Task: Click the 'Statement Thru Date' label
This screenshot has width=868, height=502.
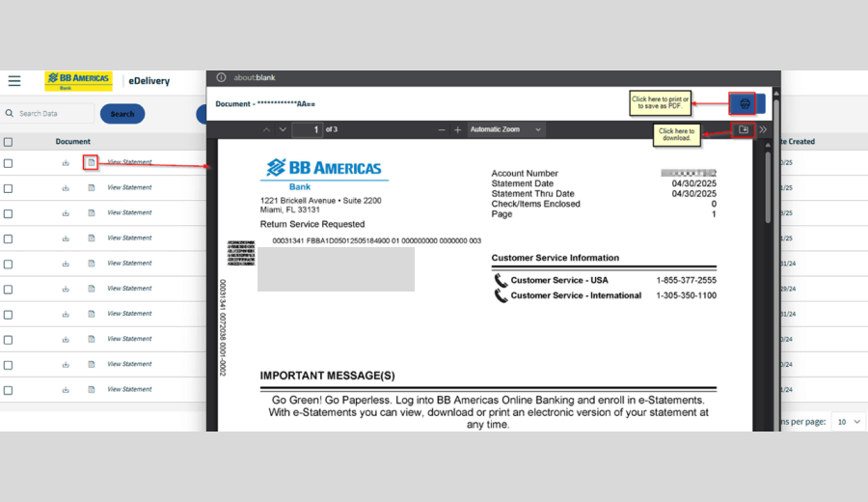Action: [532, 193]
